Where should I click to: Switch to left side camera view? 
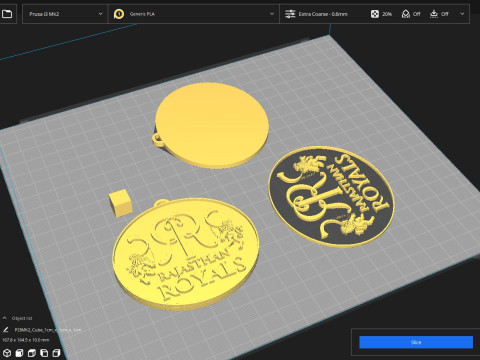pos(44,353)
